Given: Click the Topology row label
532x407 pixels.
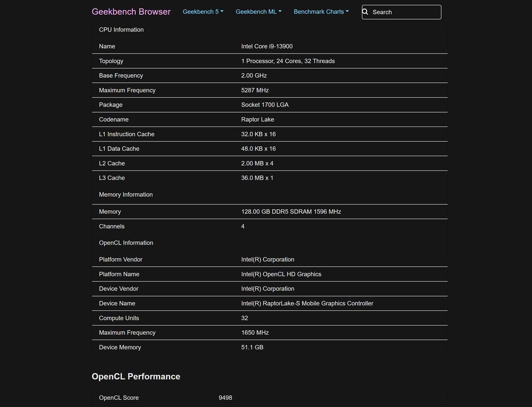Looking at the screenshot, I should [111, 61].
